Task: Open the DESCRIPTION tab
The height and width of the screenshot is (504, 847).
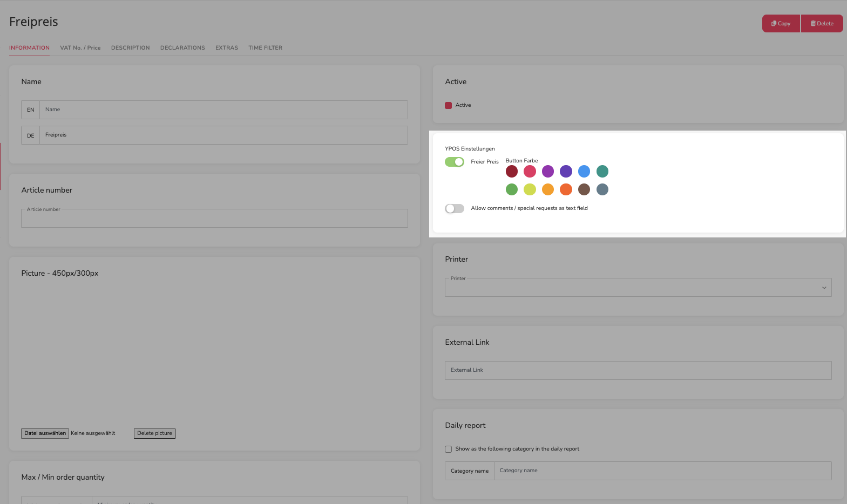Action: [131, 48]
